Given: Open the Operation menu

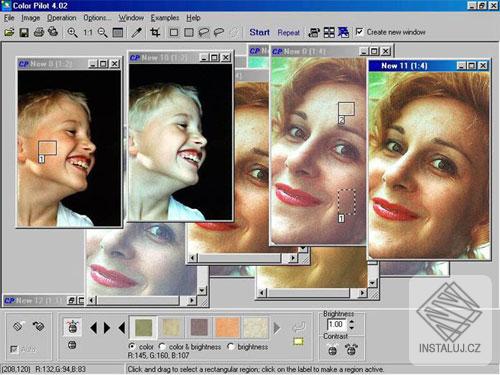Looking at the screenshot, I should 61,18.
